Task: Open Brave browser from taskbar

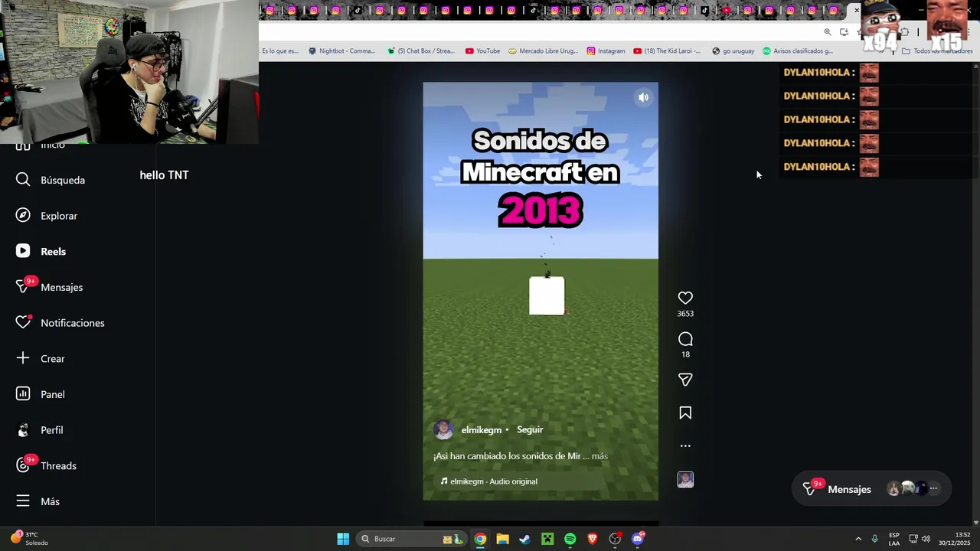Action: (592, 539)
